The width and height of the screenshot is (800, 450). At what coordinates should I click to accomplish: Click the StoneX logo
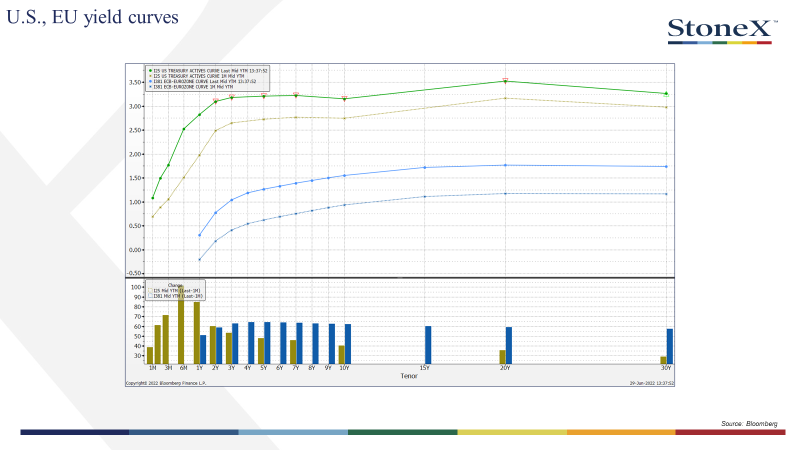coord(722,31)
